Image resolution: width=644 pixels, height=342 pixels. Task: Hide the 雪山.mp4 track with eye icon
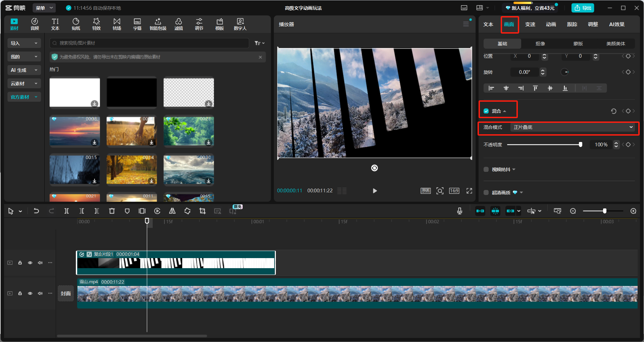30,293
